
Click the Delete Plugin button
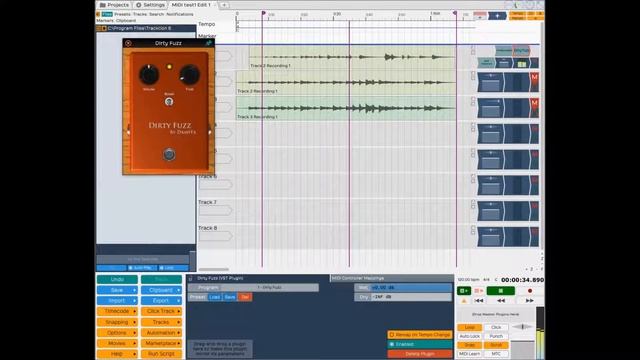tap(420, 354)
